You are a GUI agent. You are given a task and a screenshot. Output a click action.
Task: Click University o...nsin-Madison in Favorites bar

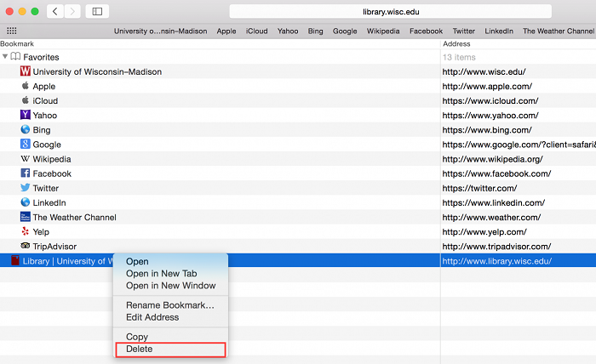(x=160, y=31)
